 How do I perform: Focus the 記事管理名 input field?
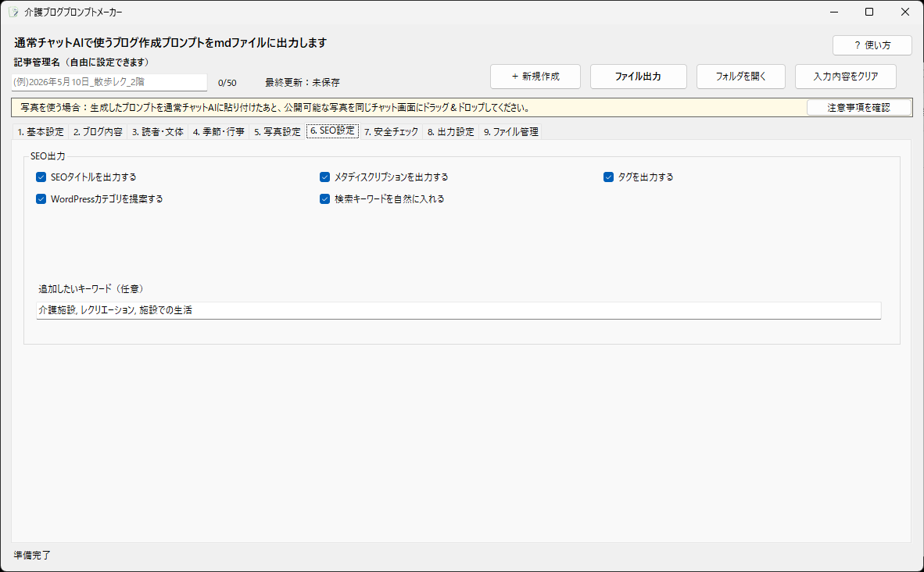pos(109,83)
